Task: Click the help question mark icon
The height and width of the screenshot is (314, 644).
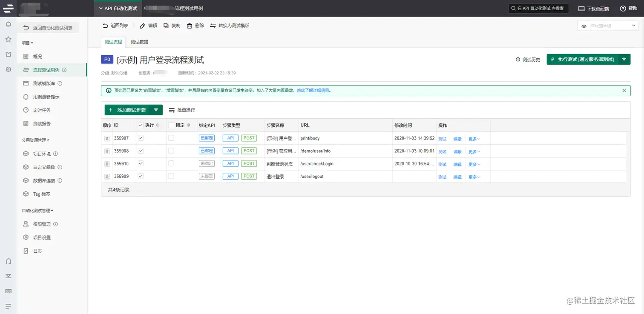Action: tap(623, 9)
